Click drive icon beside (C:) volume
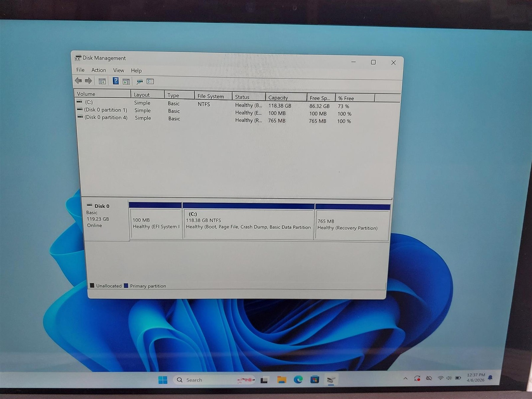Viewport: 532px width, 399px height. (79, 102)
